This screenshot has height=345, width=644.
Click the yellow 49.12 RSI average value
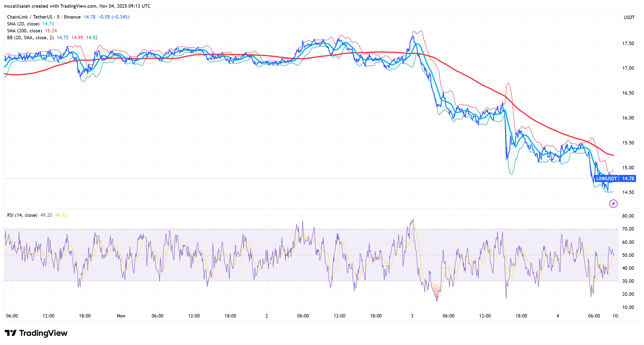pos(61,215)
